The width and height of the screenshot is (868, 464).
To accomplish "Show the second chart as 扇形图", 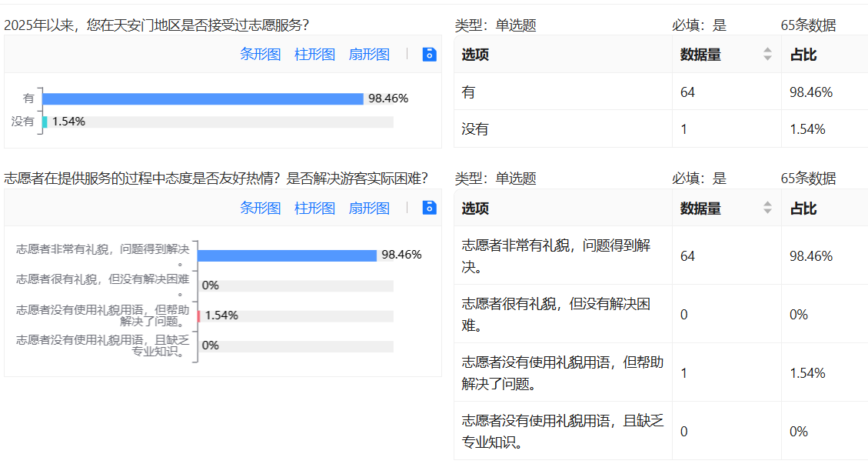I will click(369, 209).
